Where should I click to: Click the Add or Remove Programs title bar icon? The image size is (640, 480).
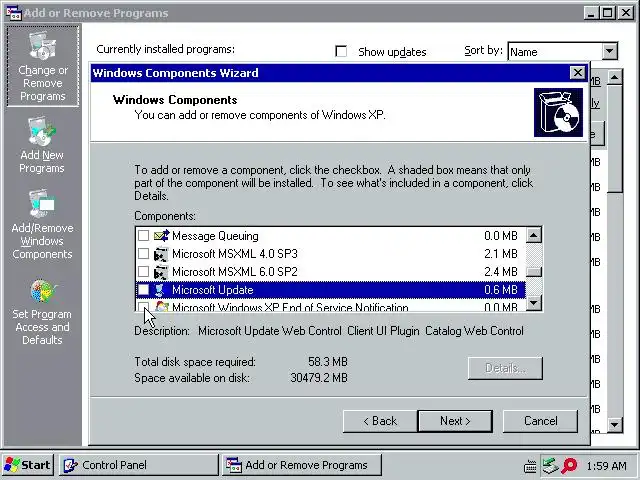14,13
